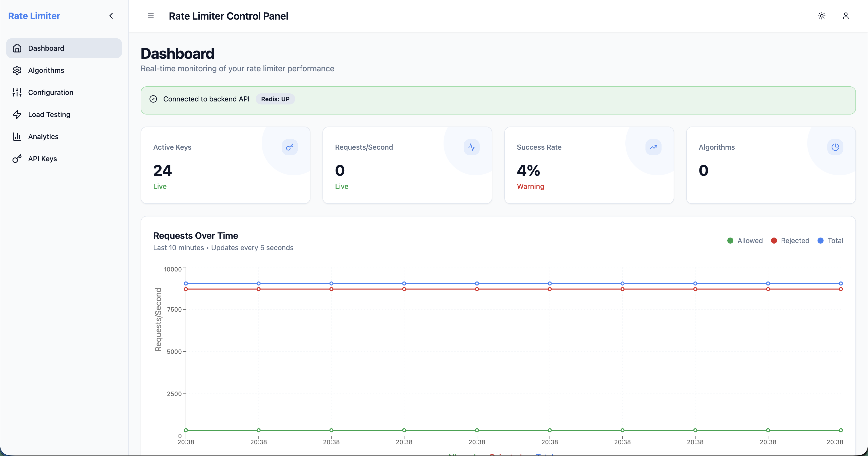
Task: Click the 10000 y-axis label
Action: click(x=173, y=269)
